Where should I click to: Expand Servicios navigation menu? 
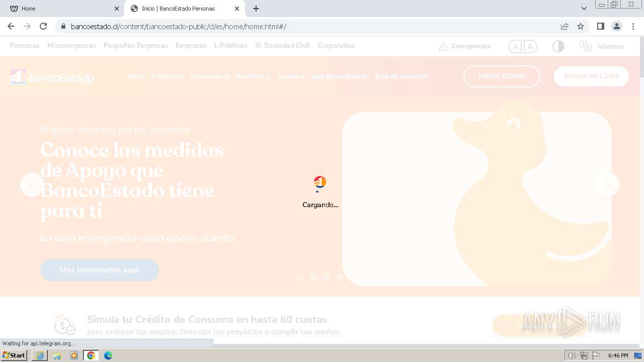pos(291,76)
